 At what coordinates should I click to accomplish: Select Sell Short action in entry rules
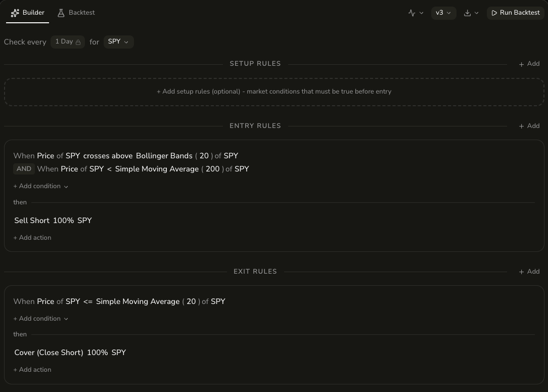[x=31, y=221]
